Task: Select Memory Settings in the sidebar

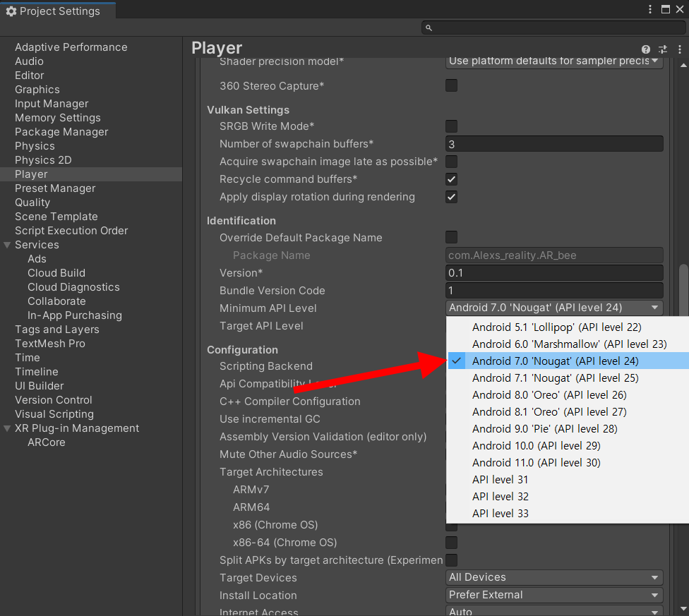Action: tap(58, 118)
